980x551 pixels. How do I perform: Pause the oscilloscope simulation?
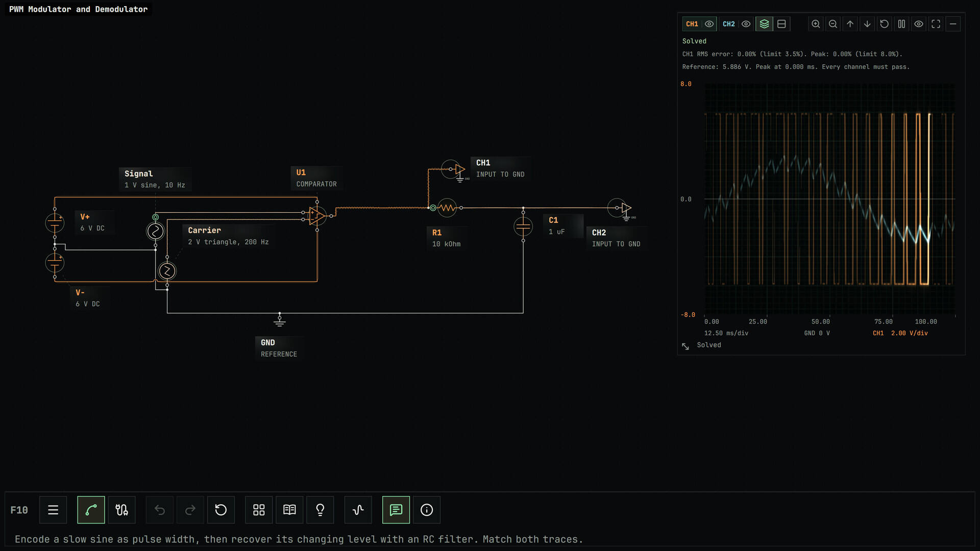(901, 24)
